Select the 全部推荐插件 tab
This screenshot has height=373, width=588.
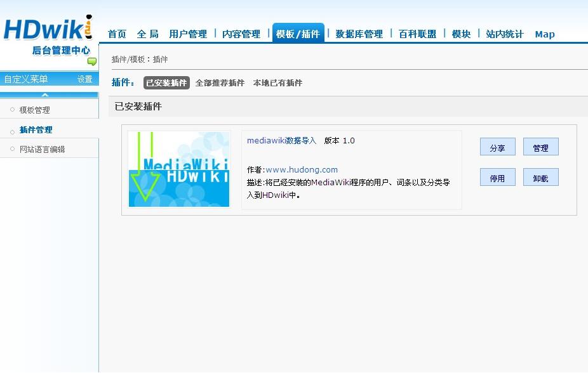(x=220, y=82)
